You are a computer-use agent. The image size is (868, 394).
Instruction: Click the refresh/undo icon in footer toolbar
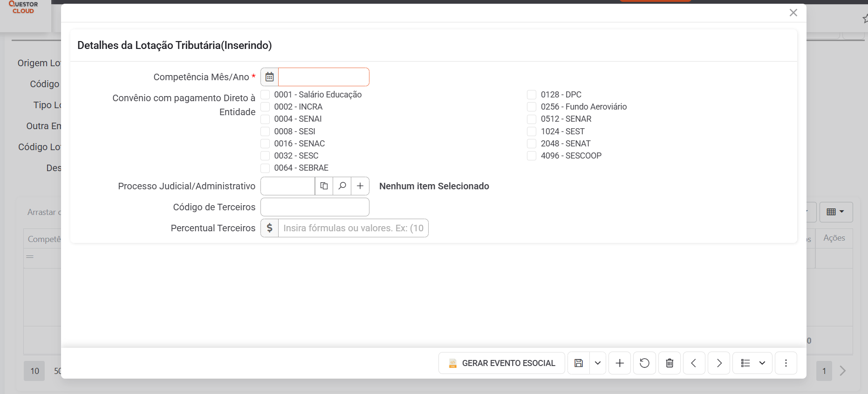[x=644, y=363]
